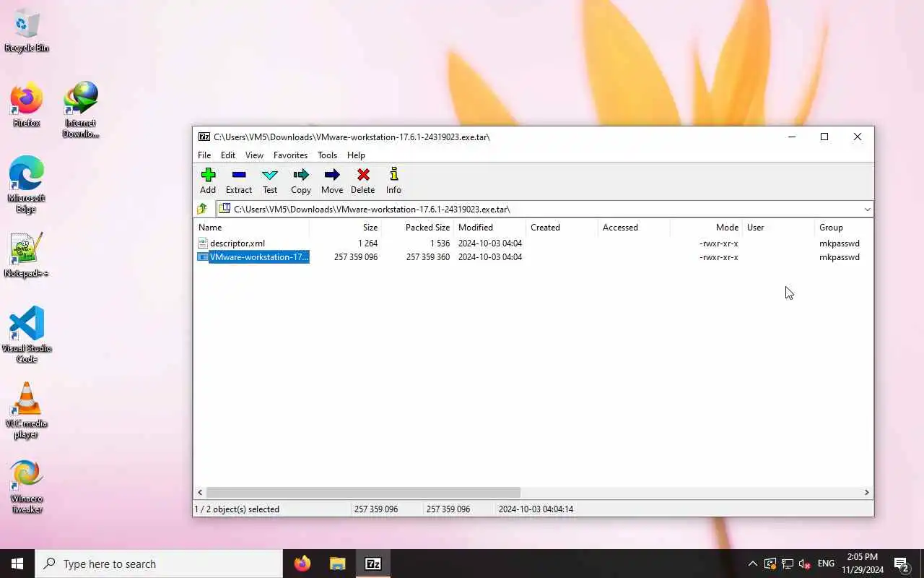Select descriptor.xml file name
Screen dimensions: 924x578
[x=237, y=243]
